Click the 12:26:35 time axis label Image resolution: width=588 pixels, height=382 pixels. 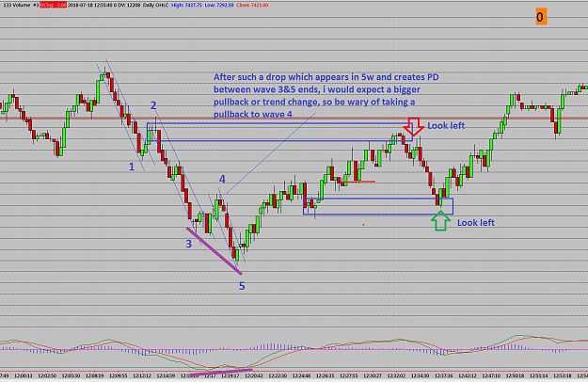(x=325, y=375)
